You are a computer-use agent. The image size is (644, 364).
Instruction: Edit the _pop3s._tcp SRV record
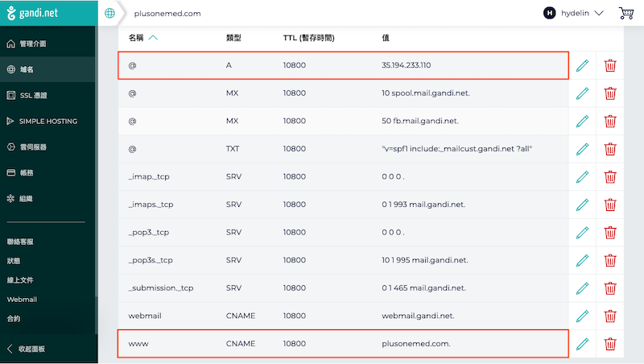[x=582, y=260]
